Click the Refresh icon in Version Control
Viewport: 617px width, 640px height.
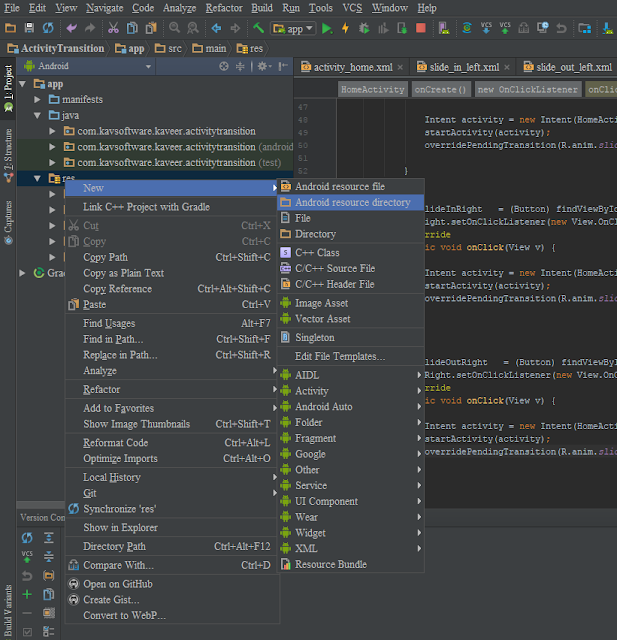coord(27,538)
